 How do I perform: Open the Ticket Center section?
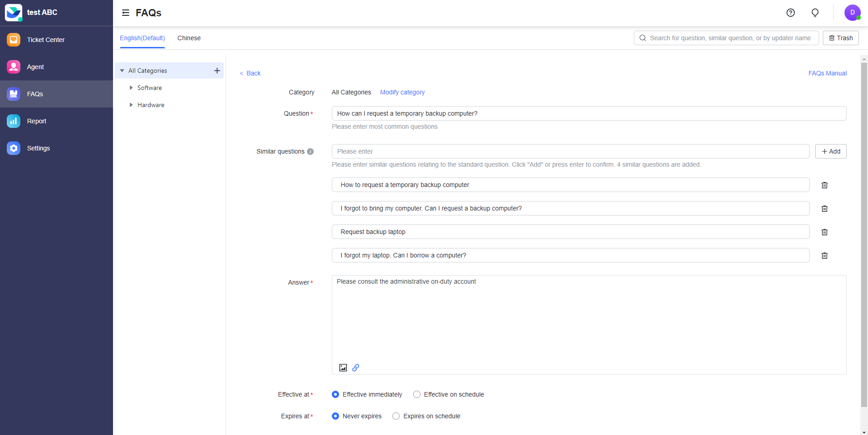point(46,40)
